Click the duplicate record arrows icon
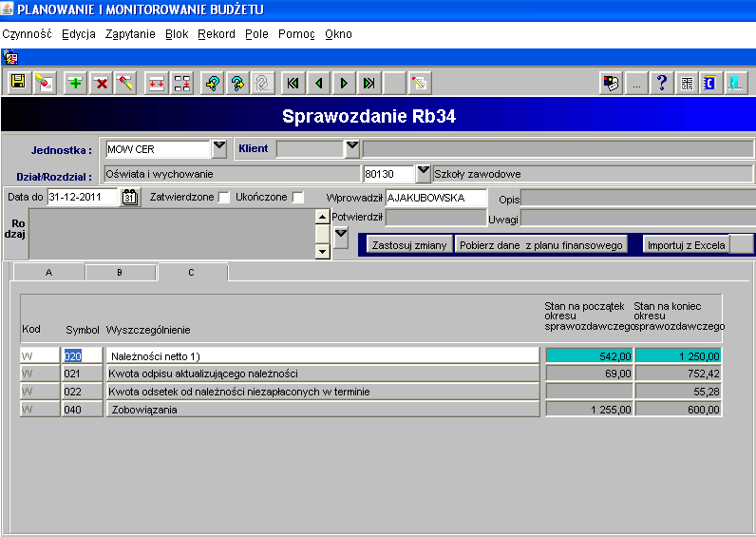 coord(156,83)
